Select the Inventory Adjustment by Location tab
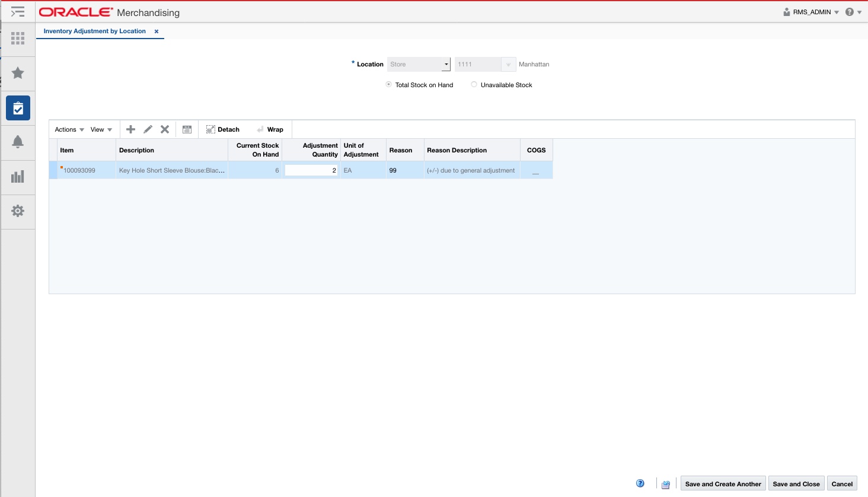The image size is (868, 497). point(95,31)
